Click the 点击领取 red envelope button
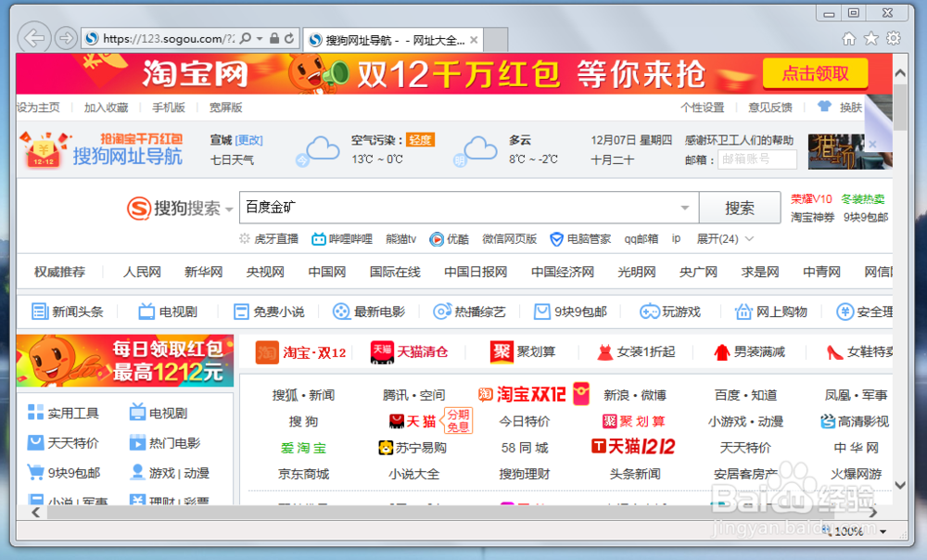Image resolution: width=927 pixels, height=560 pixels. [815, 73]
